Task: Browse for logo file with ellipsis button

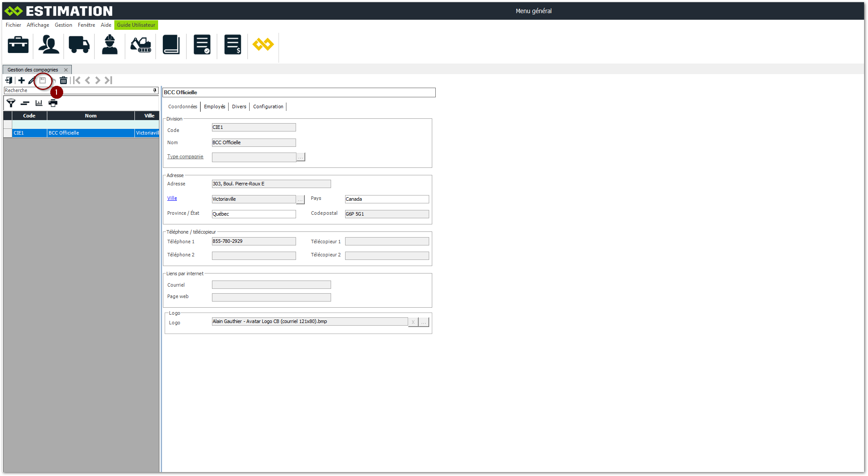Action: (423, 322)
